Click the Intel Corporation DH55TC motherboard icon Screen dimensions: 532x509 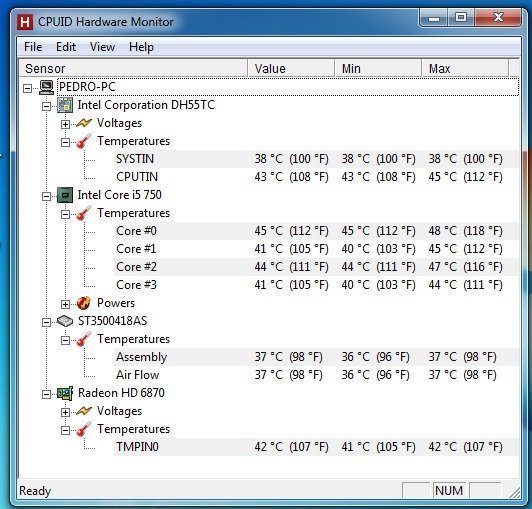click(x=65, y=105)
